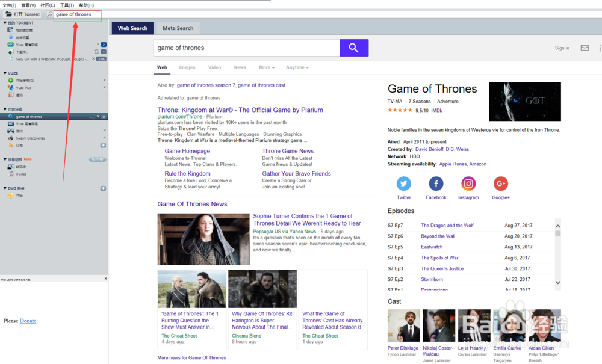The width and height of the screenshot is (602, 364).
Task: Switch to the Web Search tab
Action: [x=132, y=28]
